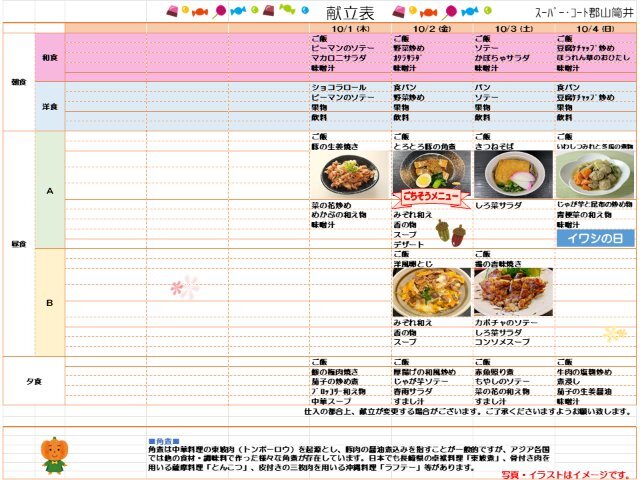Select しろ菜サラダ in lunch B

(498, 333)
